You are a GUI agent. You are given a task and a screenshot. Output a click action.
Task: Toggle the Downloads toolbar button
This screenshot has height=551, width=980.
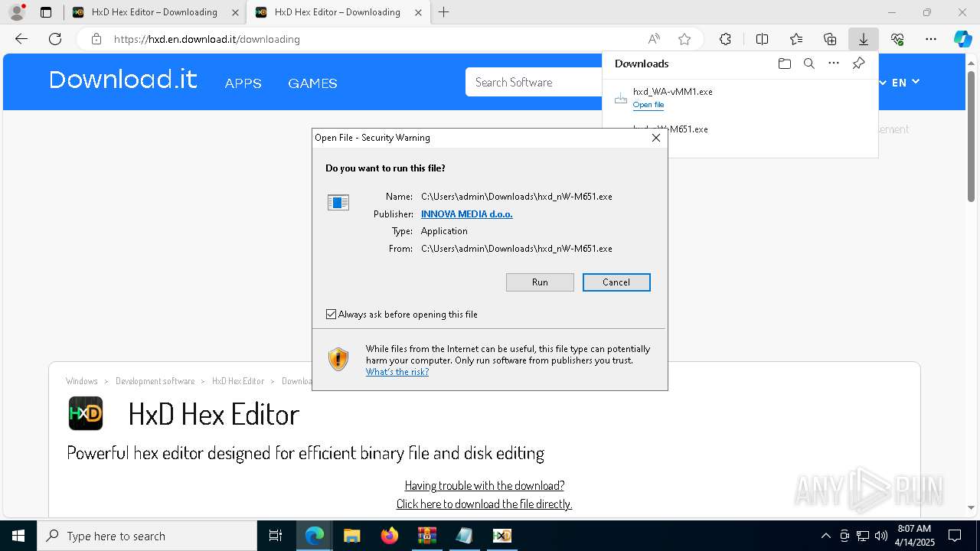tap(864, 39)
